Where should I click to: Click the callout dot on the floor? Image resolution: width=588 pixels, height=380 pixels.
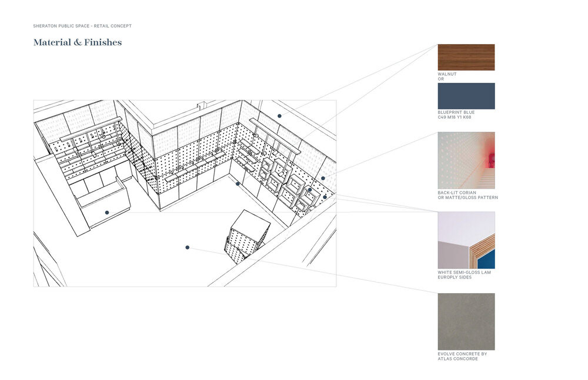coord(187,247)
